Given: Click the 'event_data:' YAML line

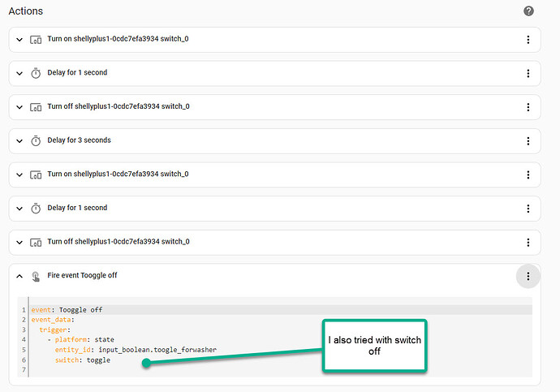Looking at the screenshot, I should pyautogui.click(x=53, y=320).
